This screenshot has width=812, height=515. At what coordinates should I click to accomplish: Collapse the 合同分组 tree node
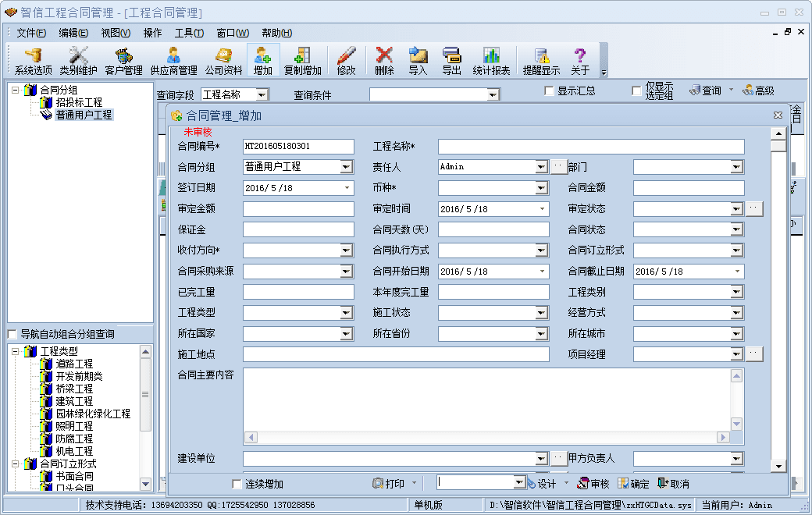tap(15, 90)
